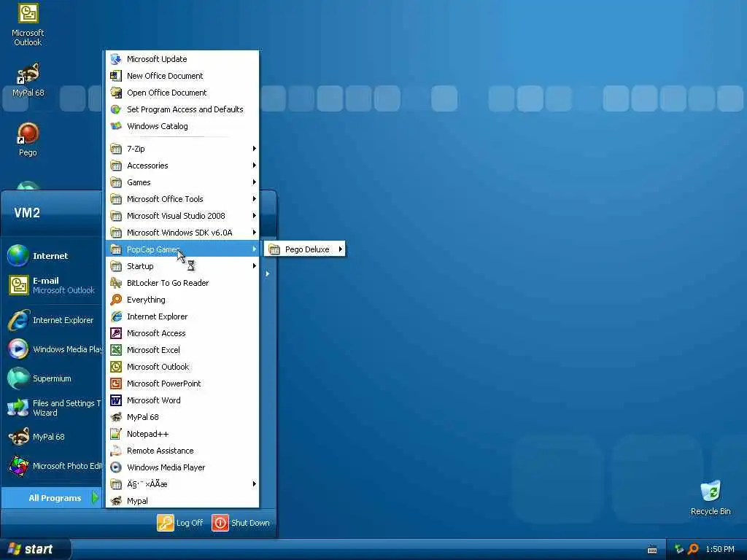Viewport: 747px width, 560px height.
Task: Expand Microsoft Visual Studio 2008 submenu
Action: pyautogui.click(x=183, y=216)
